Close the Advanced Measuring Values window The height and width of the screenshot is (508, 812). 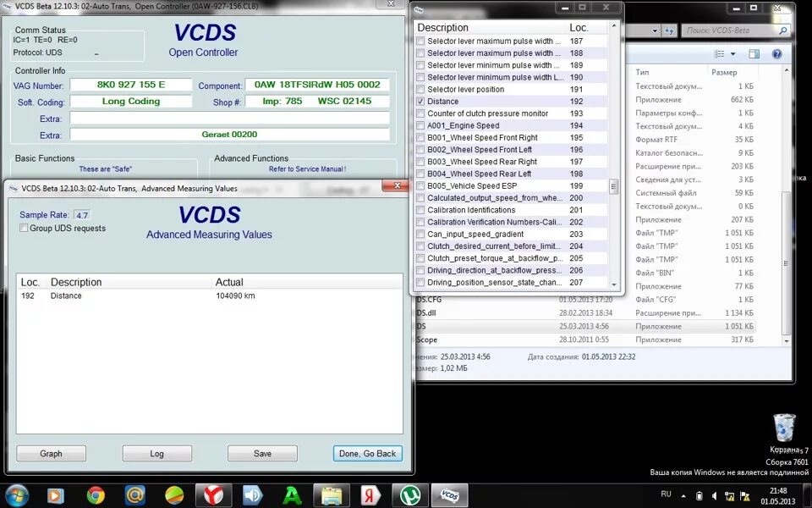[x=398, y=185]
